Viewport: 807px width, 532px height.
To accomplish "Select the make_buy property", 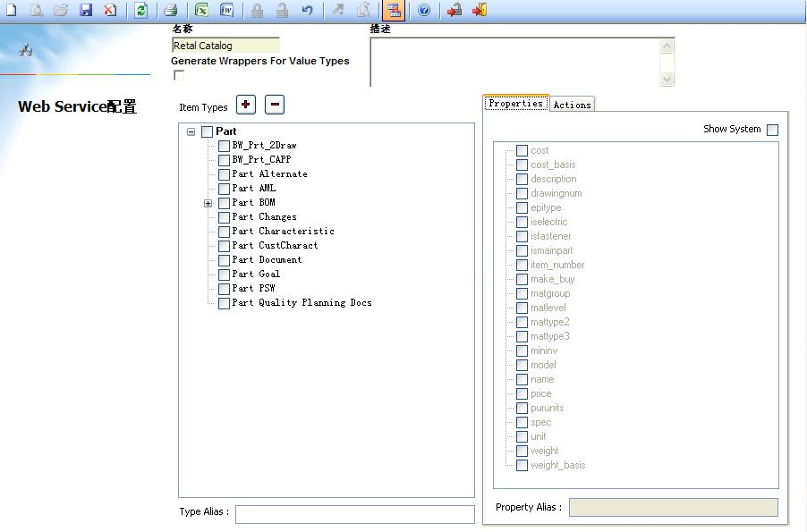I will (x=553, y=279).
